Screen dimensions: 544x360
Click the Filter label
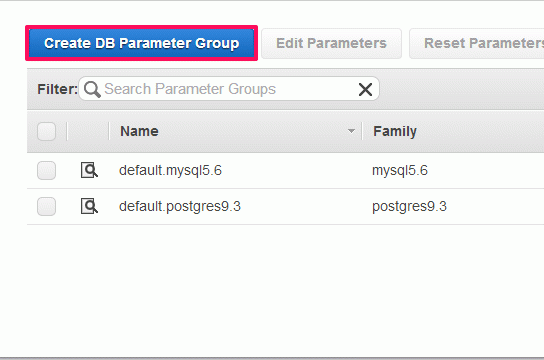[x=58, y=89]
